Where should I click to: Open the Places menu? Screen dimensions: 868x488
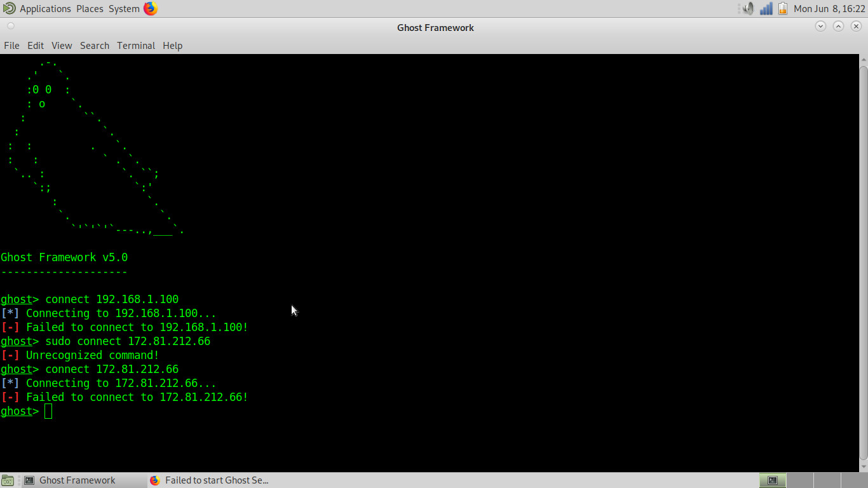90,8
